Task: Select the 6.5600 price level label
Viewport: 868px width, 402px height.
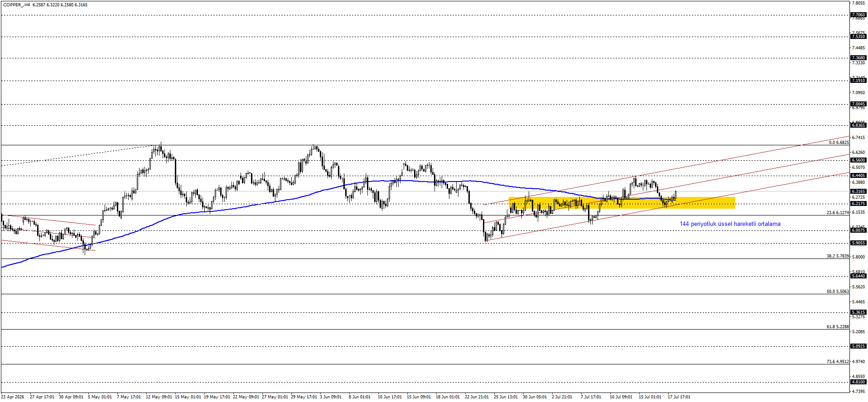Action: click(x=858, y=160)
